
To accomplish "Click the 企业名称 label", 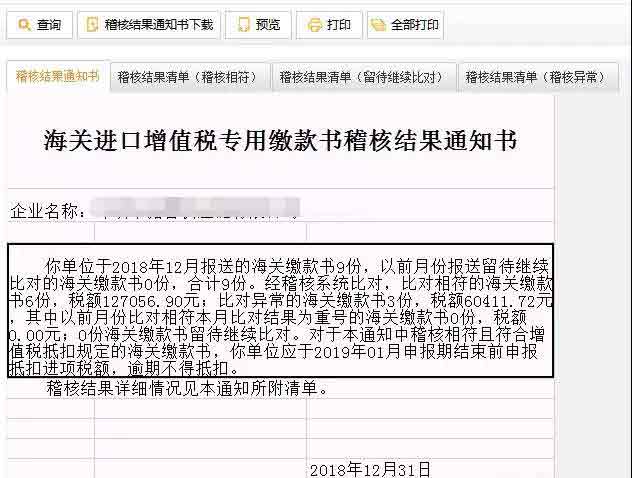I will click(x=48, y=211).
